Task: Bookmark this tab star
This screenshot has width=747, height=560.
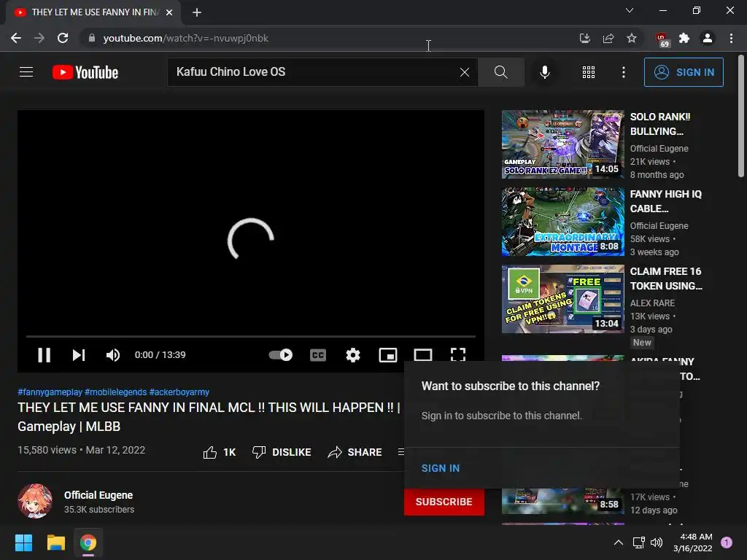Action: pyautogui.click(x=631, y=38)
